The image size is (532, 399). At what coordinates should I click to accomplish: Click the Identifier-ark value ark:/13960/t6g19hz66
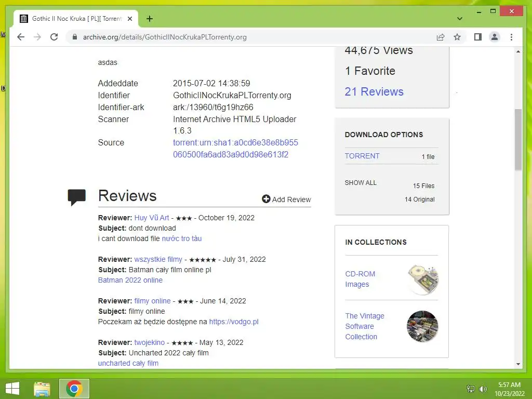[213, 107]
